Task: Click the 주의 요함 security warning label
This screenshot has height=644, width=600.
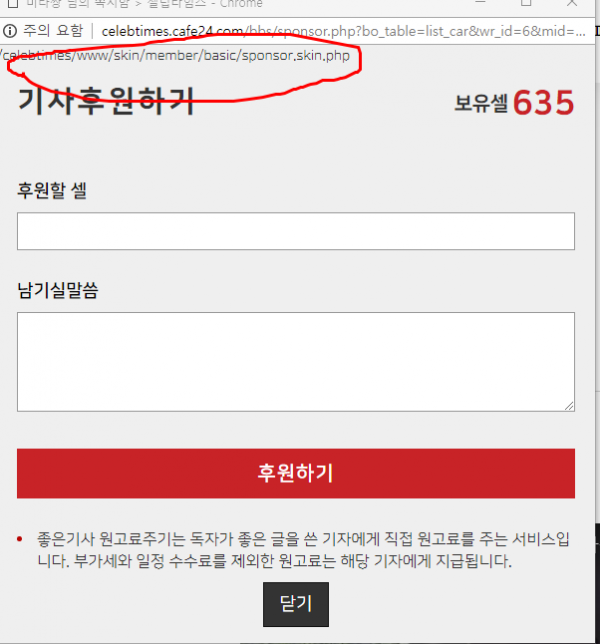Action: [x=53, y=31]
